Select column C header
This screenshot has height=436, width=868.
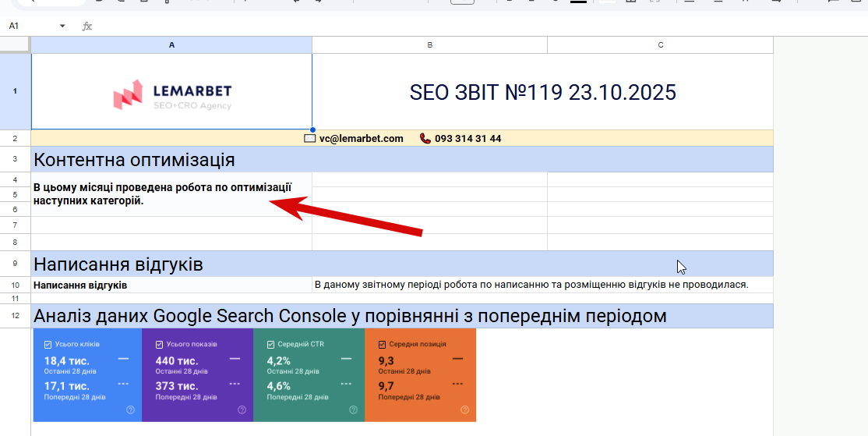pyautogui.click(x=661, y=45)
